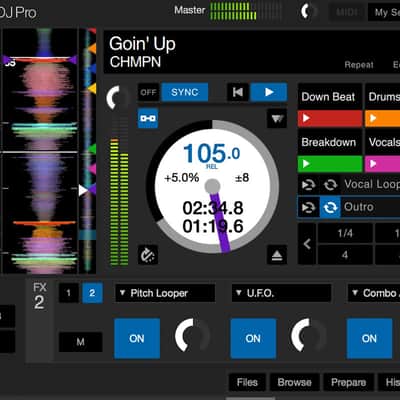Click the loop size left arrow

[x=307, y=244]
